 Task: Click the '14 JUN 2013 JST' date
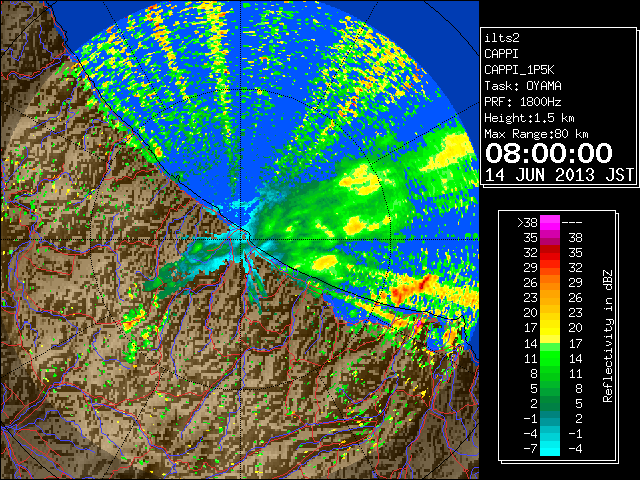click(560, 175)
